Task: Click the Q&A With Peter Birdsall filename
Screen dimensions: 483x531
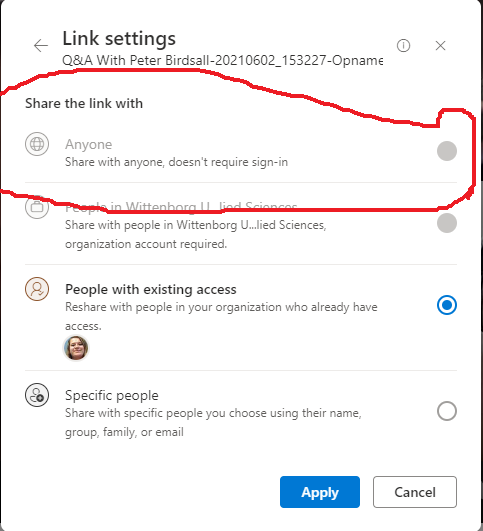Action: (223, 60)
